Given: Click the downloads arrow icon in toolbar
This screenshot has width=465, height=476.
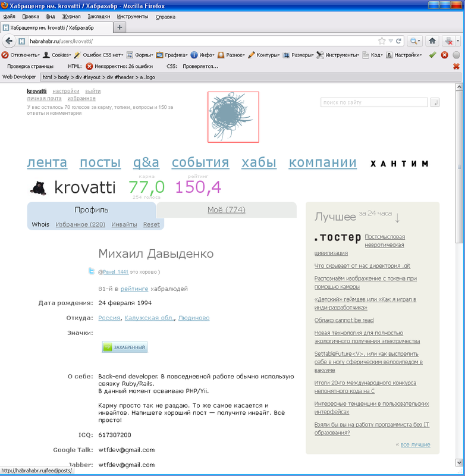Looking at the screenshot, I should (x=448, y=41).
